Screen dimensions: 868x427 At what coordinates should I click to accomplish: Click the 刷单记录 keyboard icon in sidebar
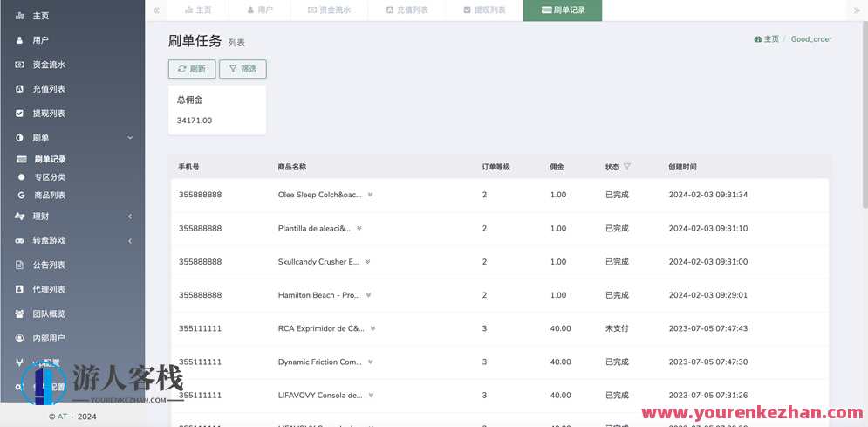(x=22, y=160)
